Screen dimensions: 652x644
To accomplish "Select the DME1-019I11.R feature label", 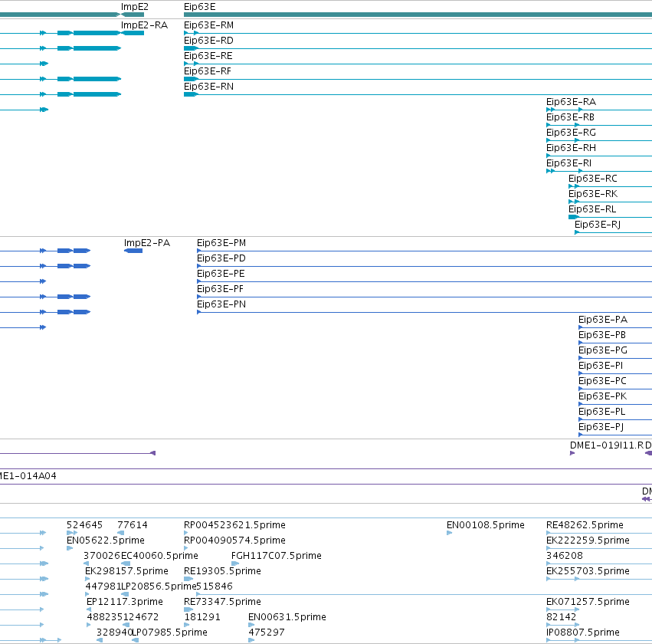I will [607, 446].
